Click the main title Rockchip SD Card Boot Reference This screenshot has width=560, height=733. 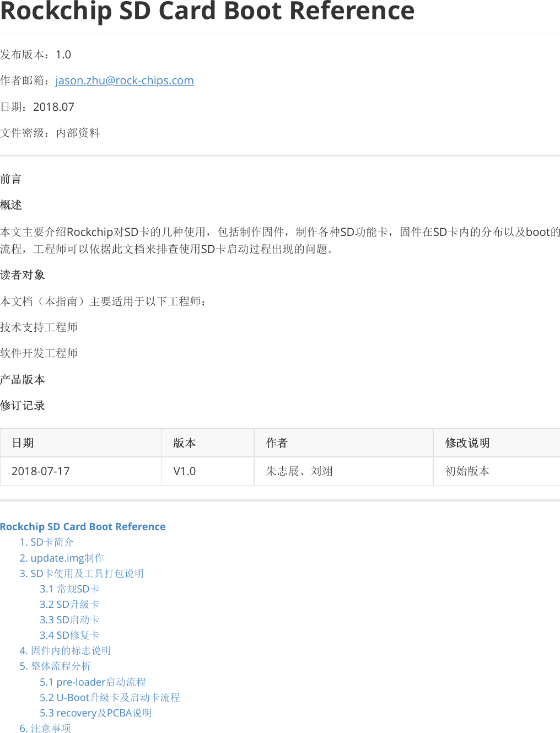tap(207, 11)
